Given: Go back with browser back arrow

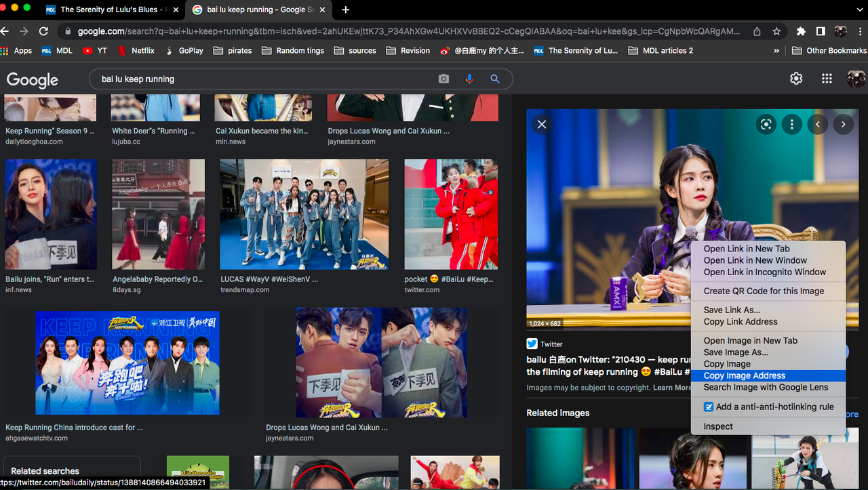Looking at the screenshot, I should (x=6, y=31).
